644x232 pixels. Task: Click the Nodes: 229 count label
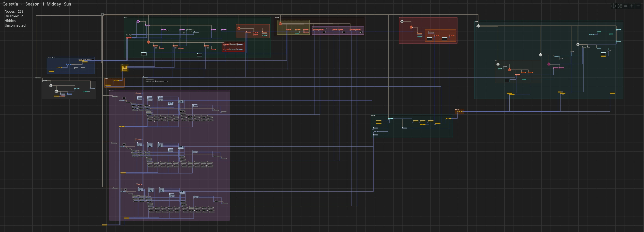(14, 12)
